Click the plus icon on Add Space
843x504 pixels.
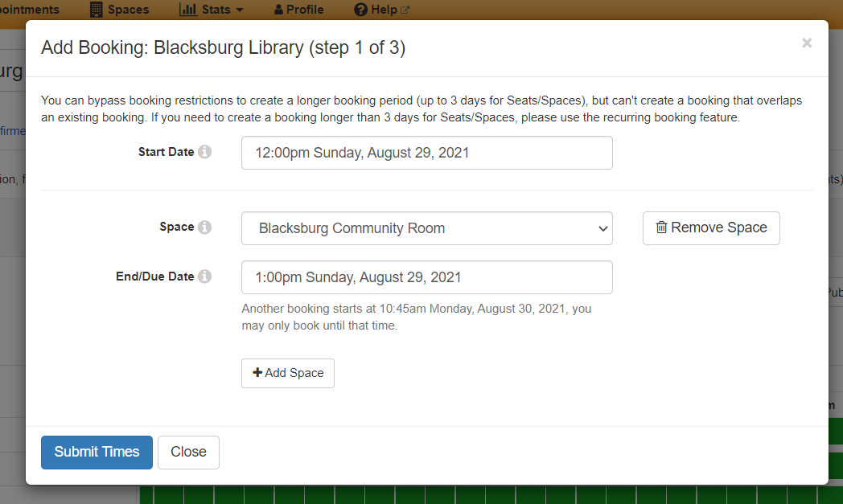click(257, 372)
